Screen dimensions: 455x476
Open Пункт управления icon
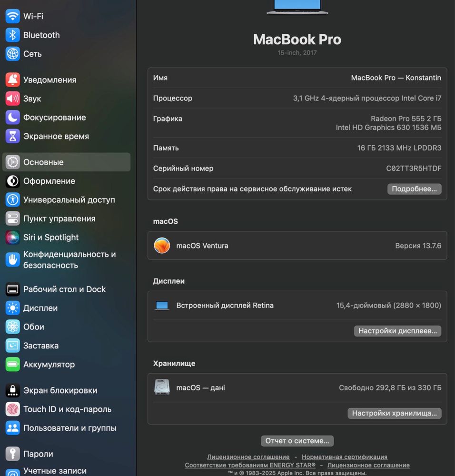coord(12,218)
